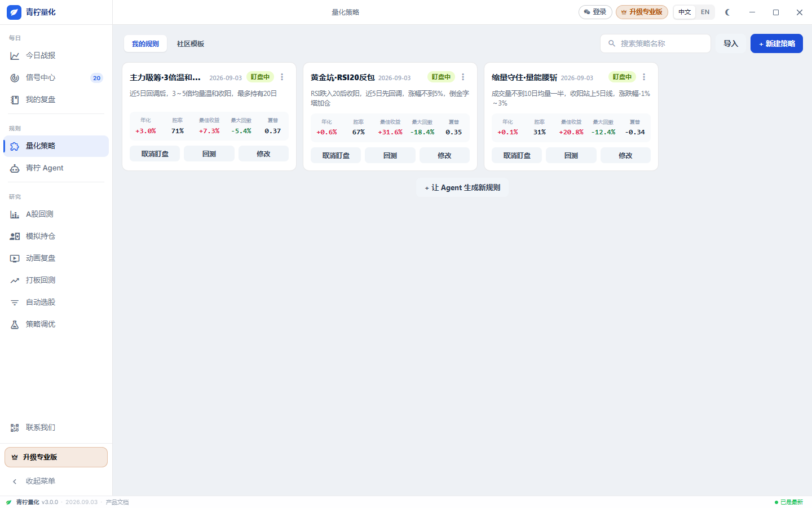The height and width of the screenshot is (508, 812).
Task: Open 青柠 Agent robot icon
Action: (15, 168)
